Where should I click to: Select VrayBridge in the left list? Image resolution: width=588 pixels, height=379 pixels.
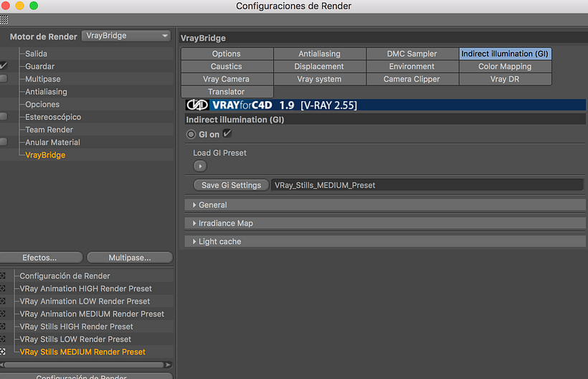click(x=45, y=155)
